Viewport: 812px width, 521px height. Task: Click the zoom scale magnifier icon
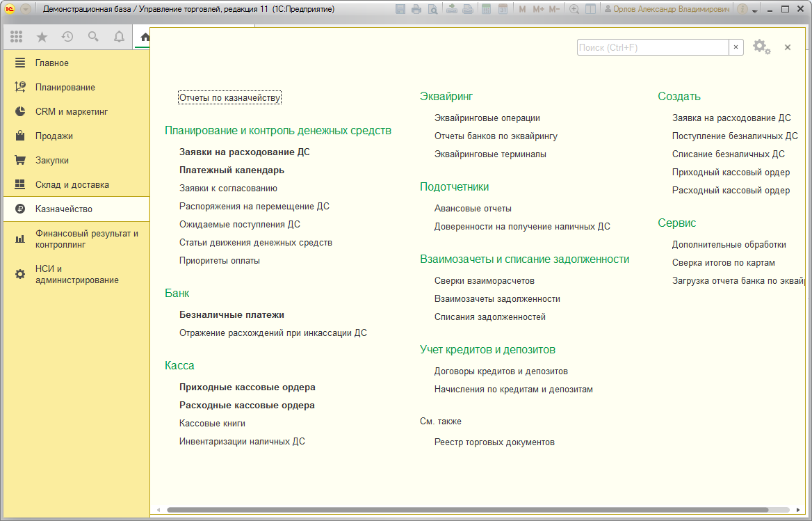pos(574,9)
